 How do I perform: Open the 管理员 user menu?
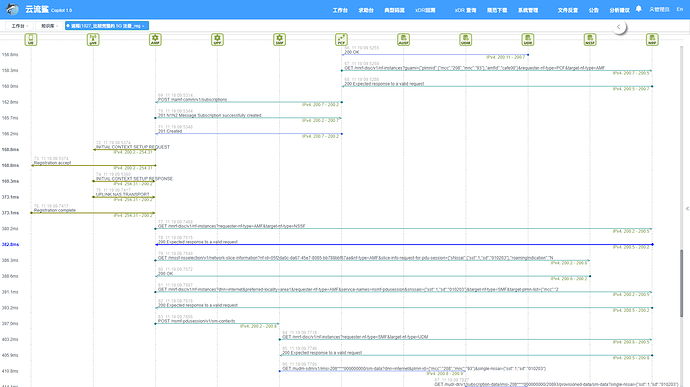pos(659,9)
